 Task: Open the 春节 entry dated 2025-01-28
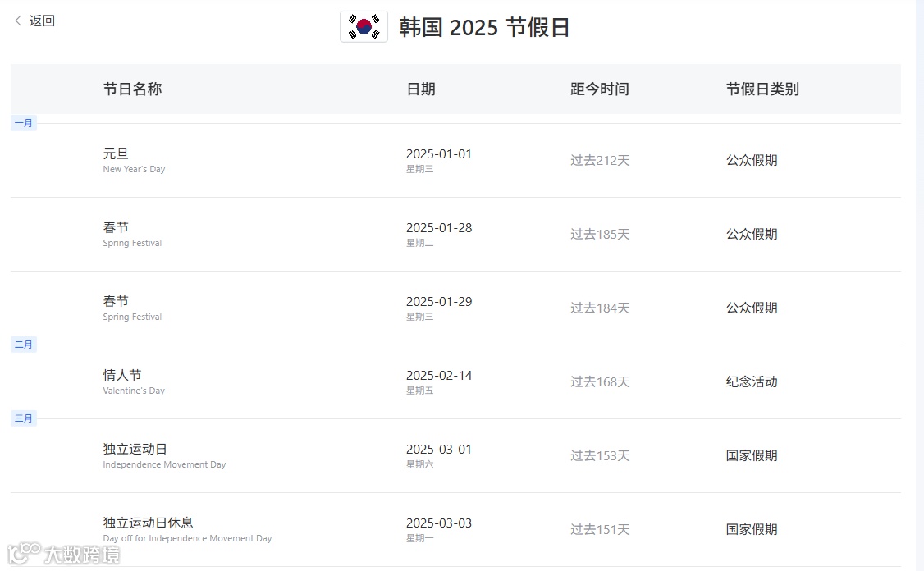click(455, 235)
